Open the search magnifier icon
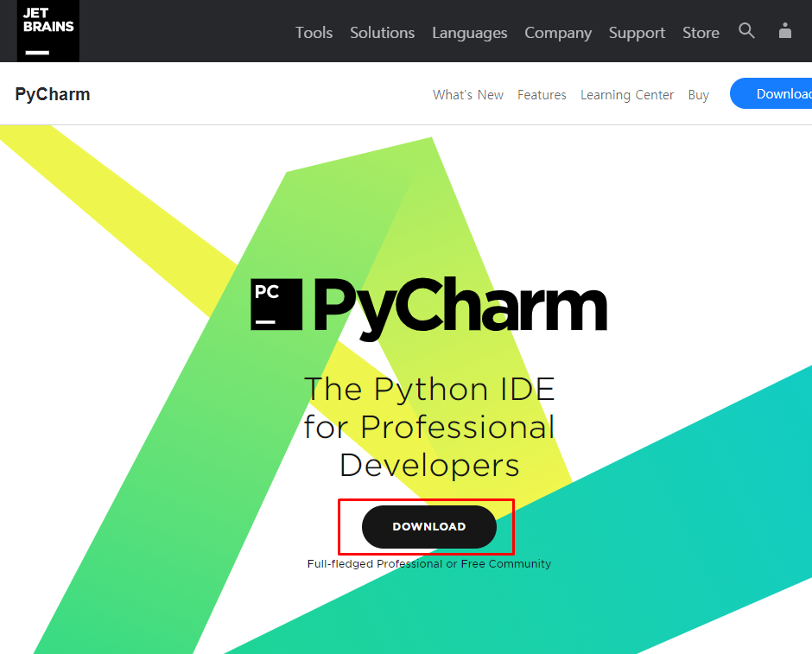This screenshot has width=812, height=654. (746, 30)
